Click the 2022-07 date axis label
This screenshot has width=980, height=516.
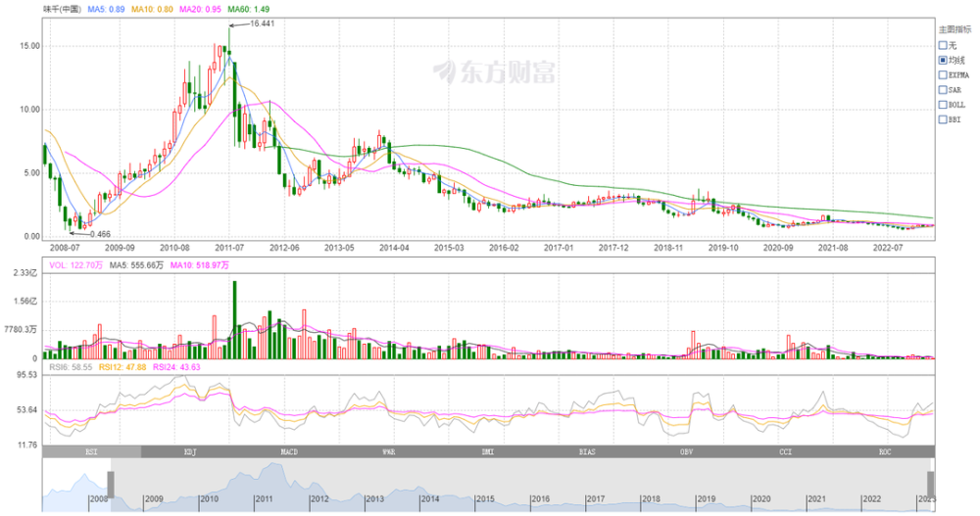888,248
